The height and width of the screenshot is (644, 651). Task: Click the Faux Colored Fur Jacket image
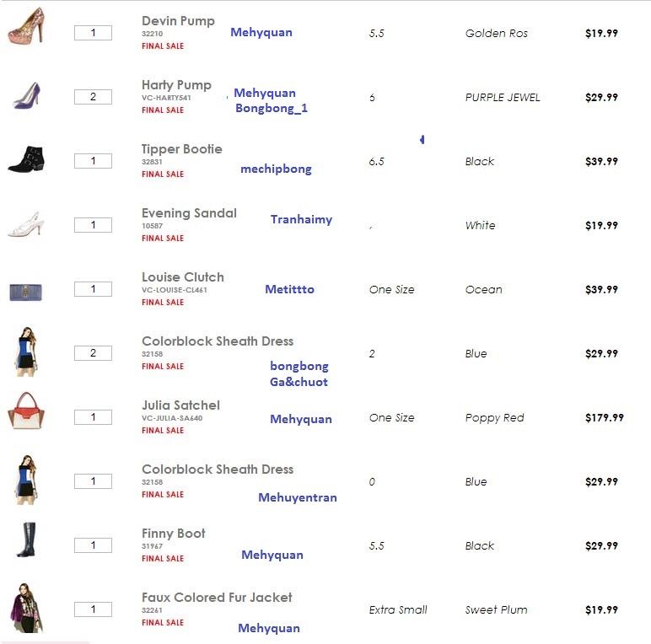click(x=25, y=607)
